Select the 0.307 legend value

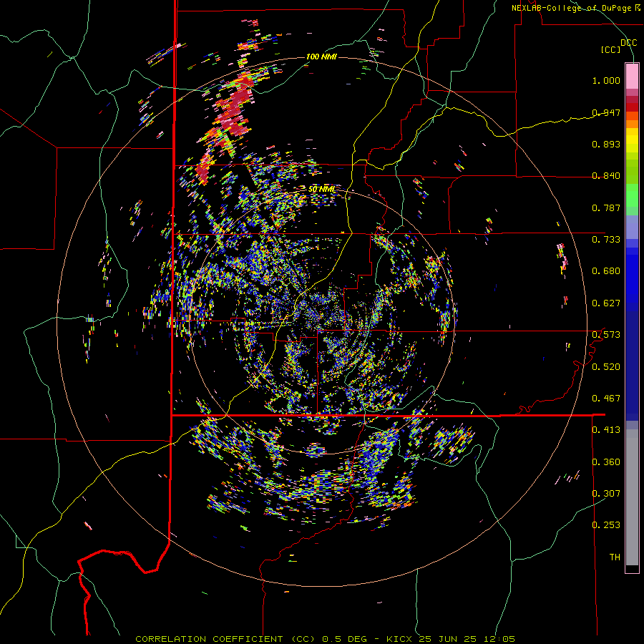[606, 493]
